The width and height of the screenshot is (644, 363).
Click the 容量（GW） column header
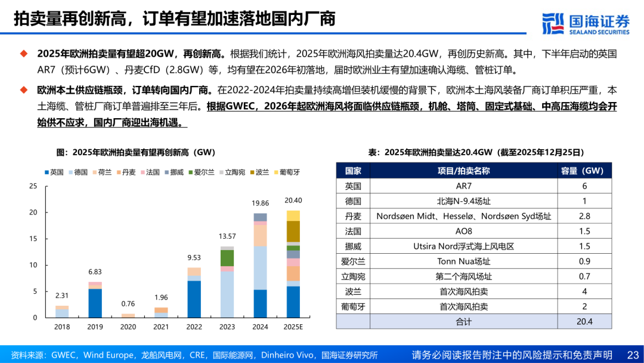click(x=584, y=171)
